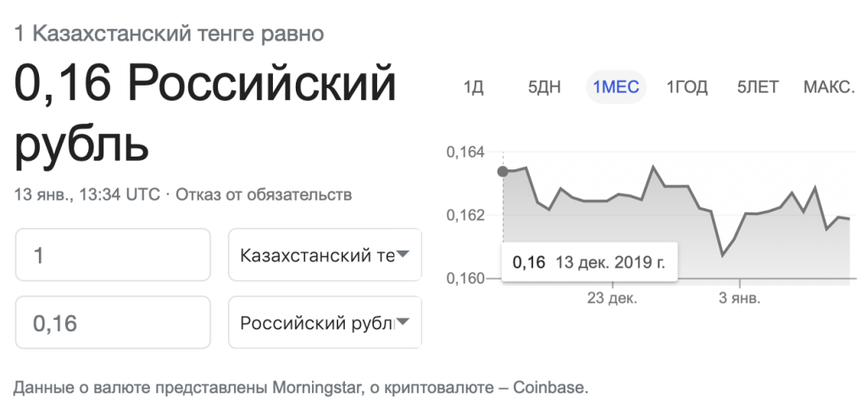Click the chart data point marker dot

tap(503, 171)
